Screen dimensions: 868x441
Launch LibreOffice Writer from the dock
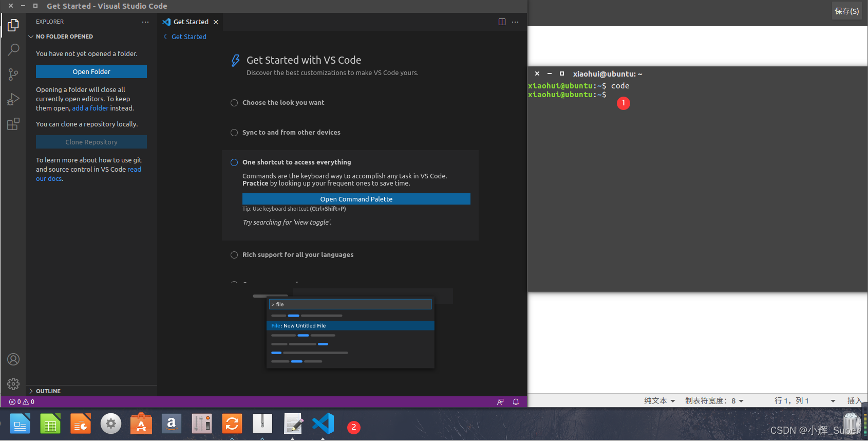point(20,424)
